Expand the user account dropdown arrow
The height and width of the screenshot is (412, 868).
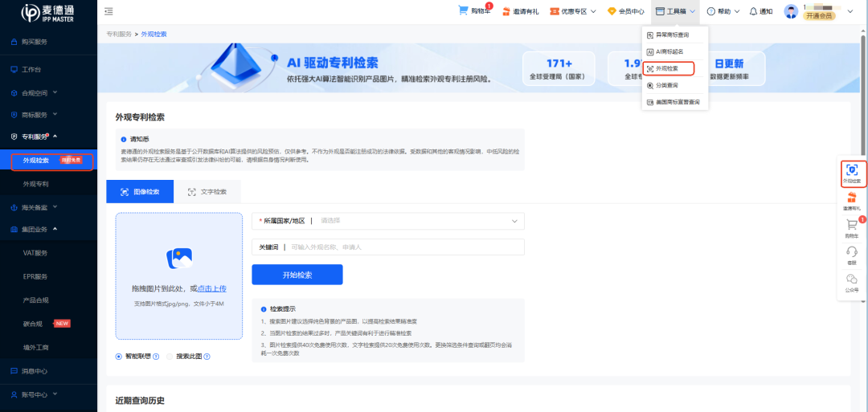click(x=850, y=11)
